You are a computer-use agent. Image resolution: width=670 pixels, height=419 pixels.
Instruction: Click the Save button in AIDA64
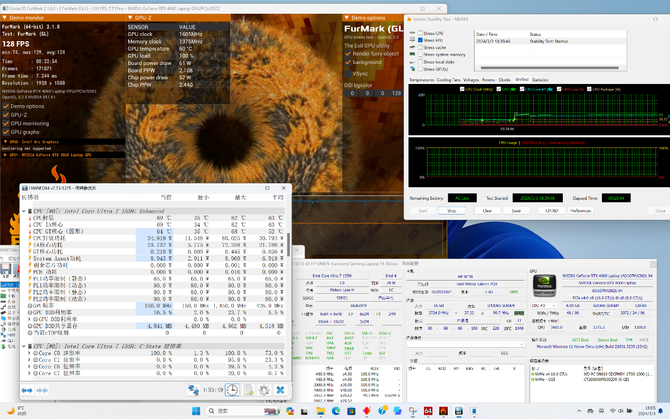point(516,211)
